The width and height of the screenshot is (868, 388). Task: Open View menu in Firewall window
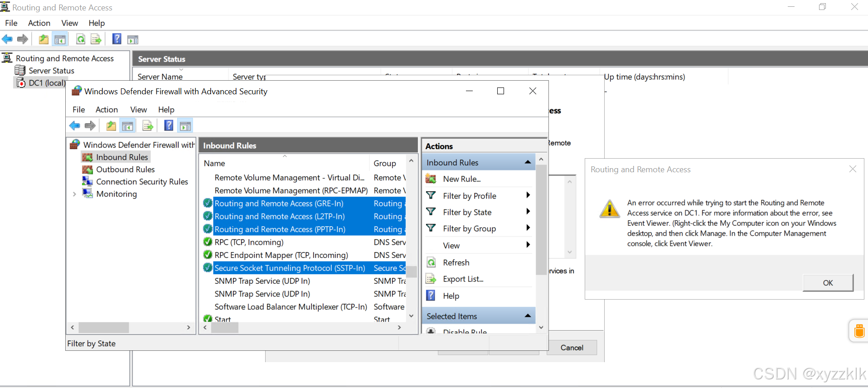click(x=139, y=110)
